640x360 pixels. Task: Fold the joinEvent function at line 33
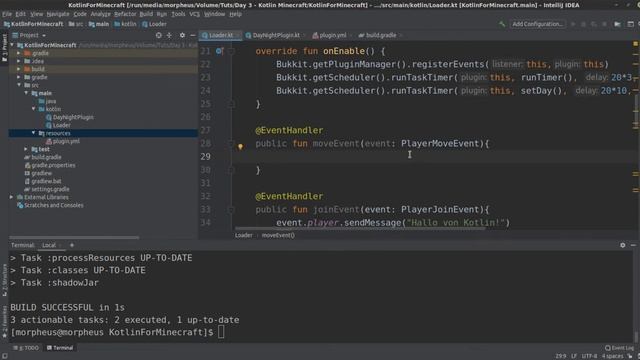(x=231, y=210)
